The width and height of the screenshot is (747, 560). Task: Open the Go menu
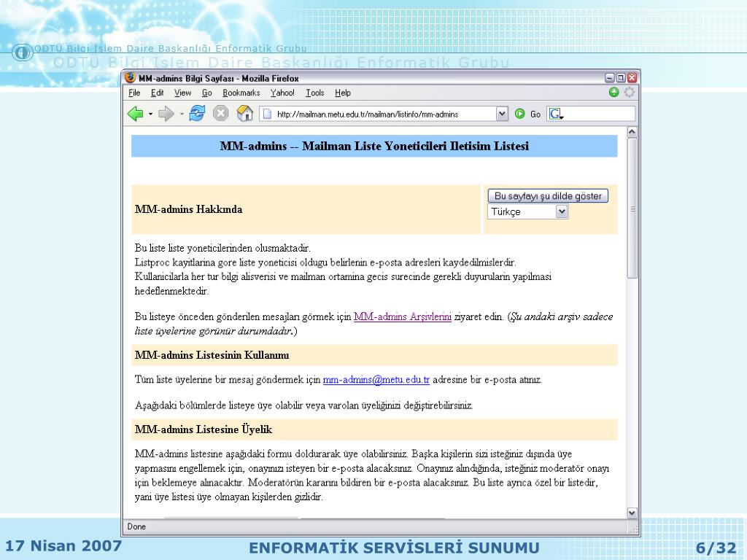tap(206, 93)
